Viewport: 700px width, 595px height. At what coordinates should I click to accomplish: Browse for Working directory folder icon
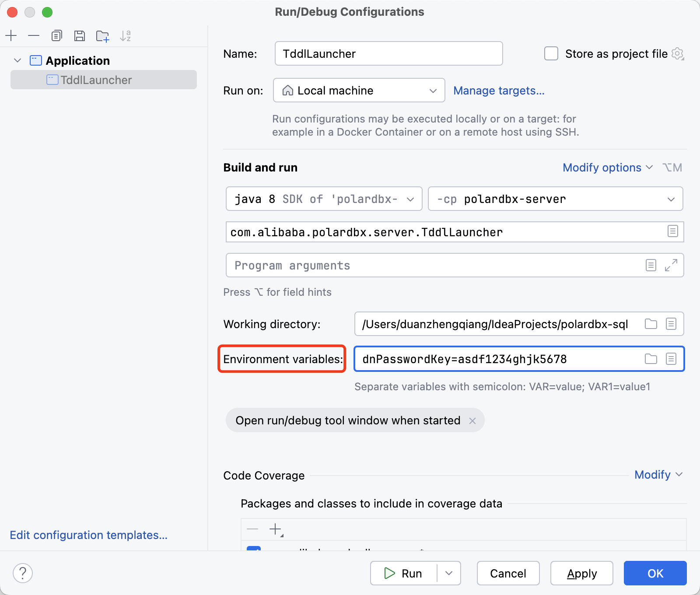coord(651,324)
